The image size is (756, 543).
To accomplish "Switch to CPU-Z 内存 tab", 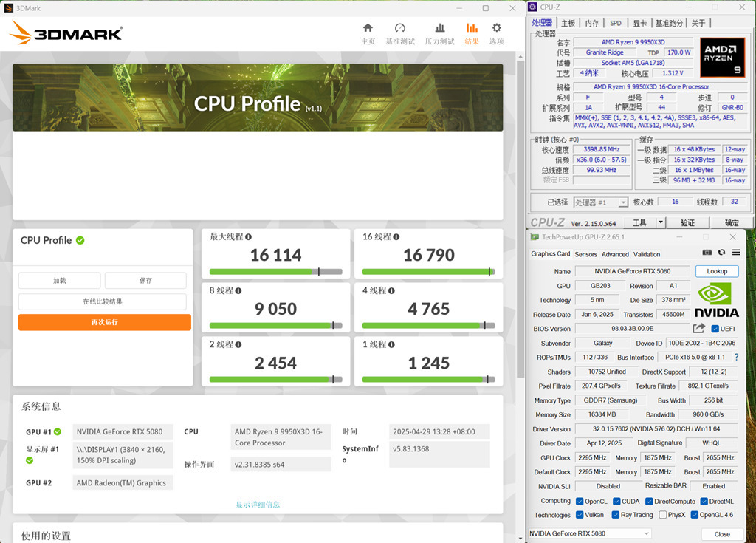I will (592, 23).
